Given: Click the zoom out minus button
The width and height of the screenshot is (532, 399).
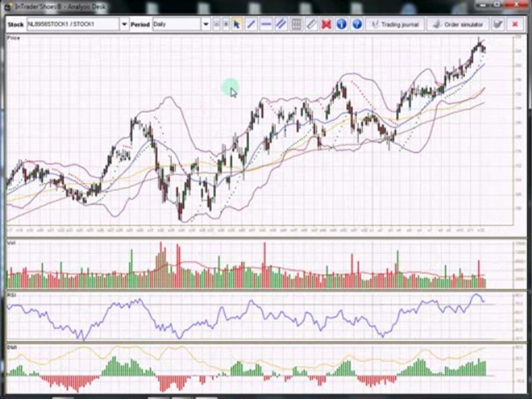Looking at the screenshot, I should pyautogui.click(x=217, y=24).
